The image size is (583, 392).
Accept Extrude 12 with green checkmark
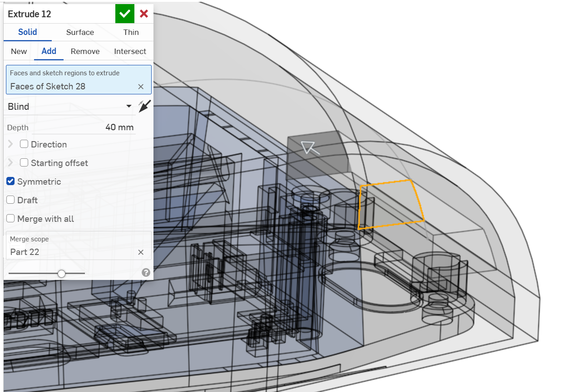(125, 14)
